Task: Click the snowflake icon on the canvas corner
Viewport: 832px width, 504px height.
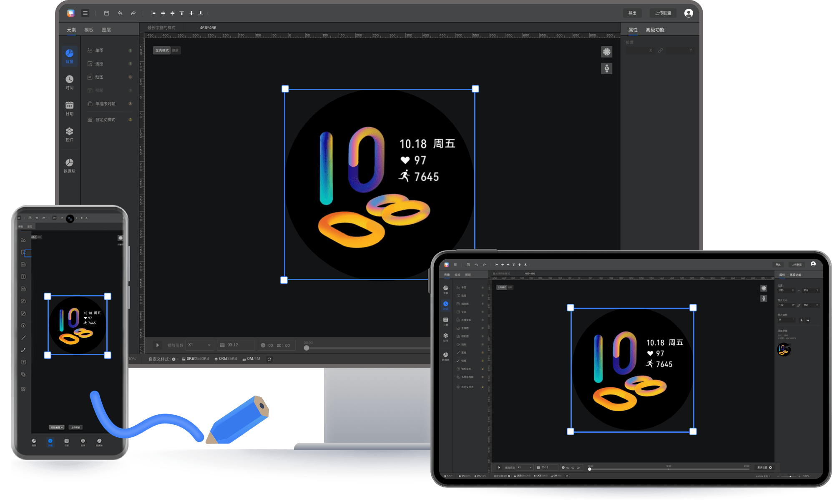Action: pyautogui.click(x=607, y=52)
